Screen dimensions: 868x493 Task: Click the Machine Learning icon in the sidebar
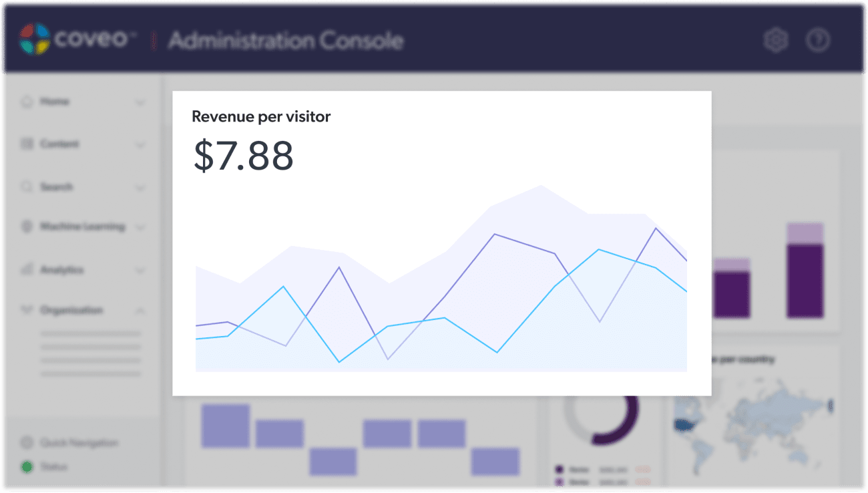(27, 227)
